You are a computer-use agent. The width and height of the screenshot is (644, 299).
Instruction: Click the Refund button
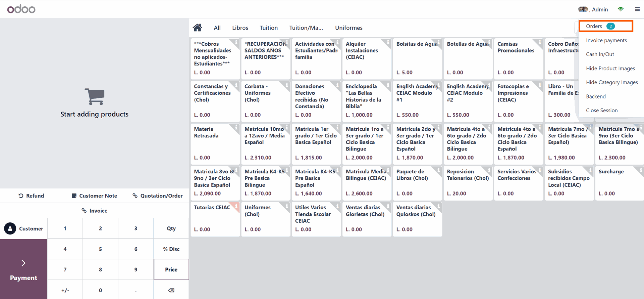[31, 196]
